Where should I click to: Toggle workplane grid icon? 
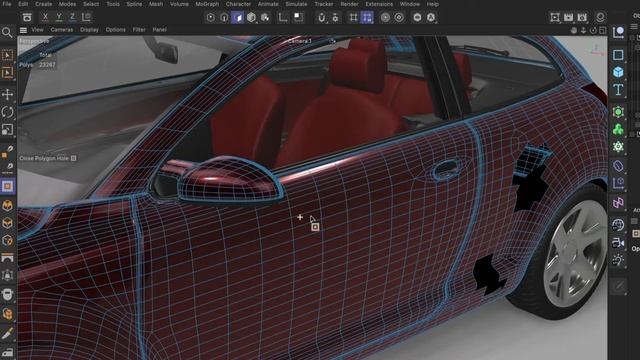(353, 18)
